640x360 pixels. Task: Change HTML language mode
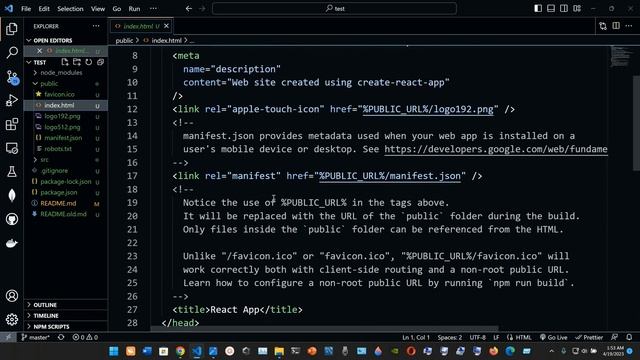[x=523, y=337]
